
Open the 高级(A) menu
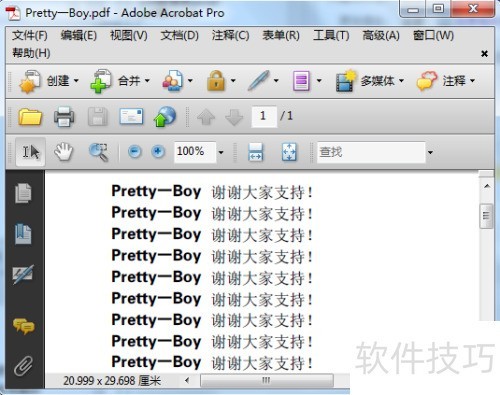pyautogui.click(x=381, y=35)
